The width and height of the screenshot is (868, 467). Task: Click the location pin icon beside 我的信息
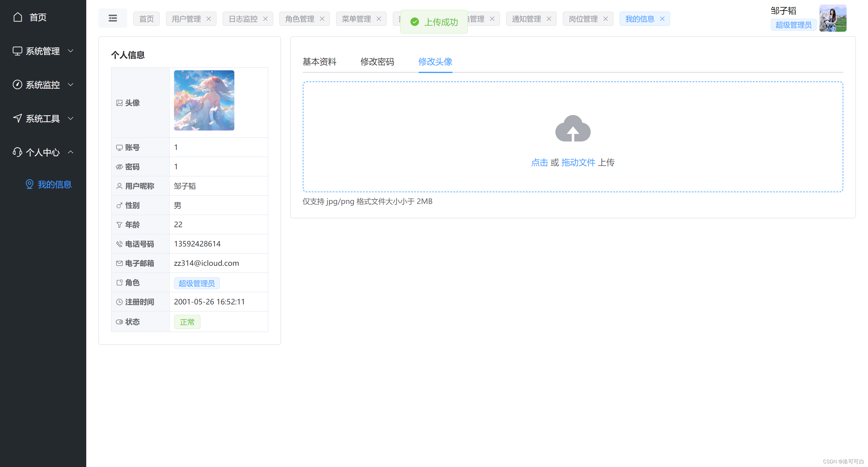click(x=30, y=184)
